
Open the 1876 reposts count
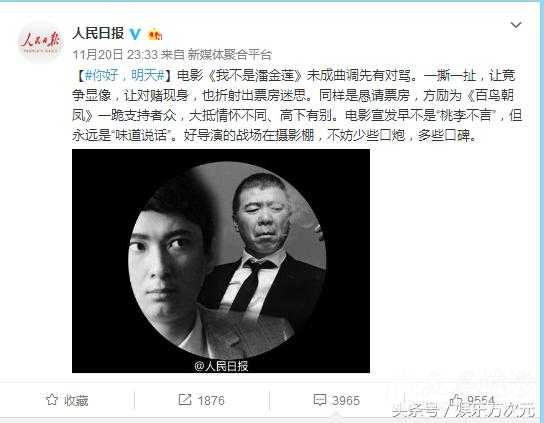click(x=211, y=401)
